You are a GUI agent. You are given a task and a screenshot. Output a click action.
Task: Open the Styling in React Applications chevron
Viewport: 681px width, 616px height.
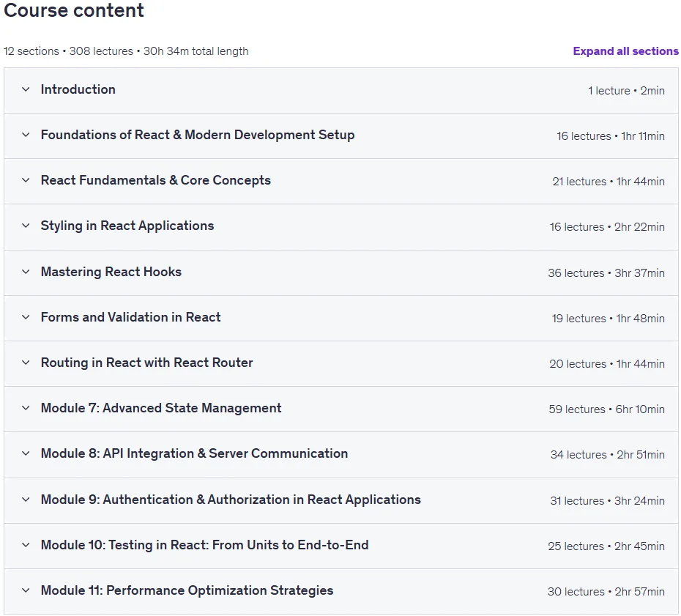point(26,226)
